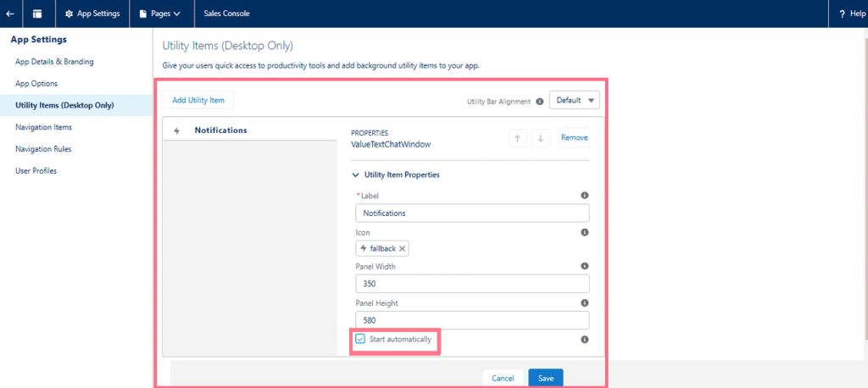
Task: Collapse the Utility Item Properties section
Action: pyautogui.click(x=355, y=175)
